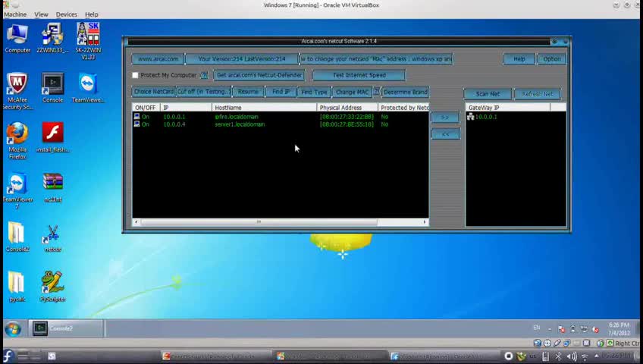
Task: Click the Change MAC button
Action: (352, 92)
